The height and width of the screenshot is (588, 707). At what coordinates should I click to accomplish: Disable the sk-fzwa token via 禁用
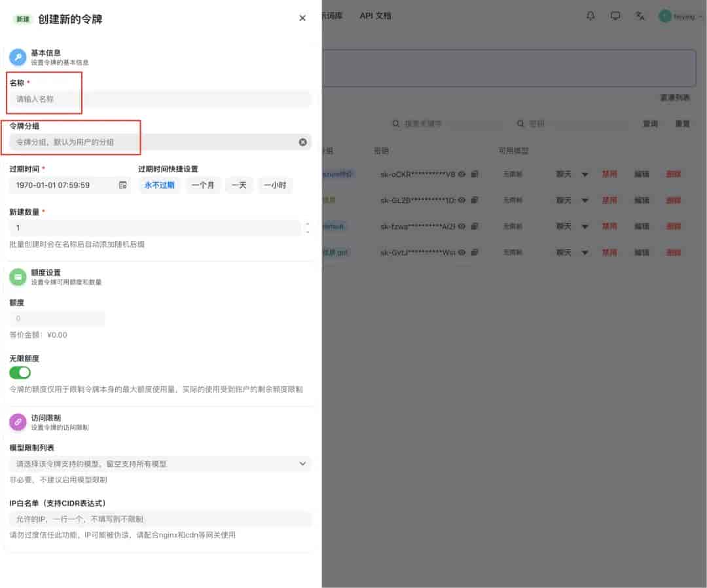609,227
